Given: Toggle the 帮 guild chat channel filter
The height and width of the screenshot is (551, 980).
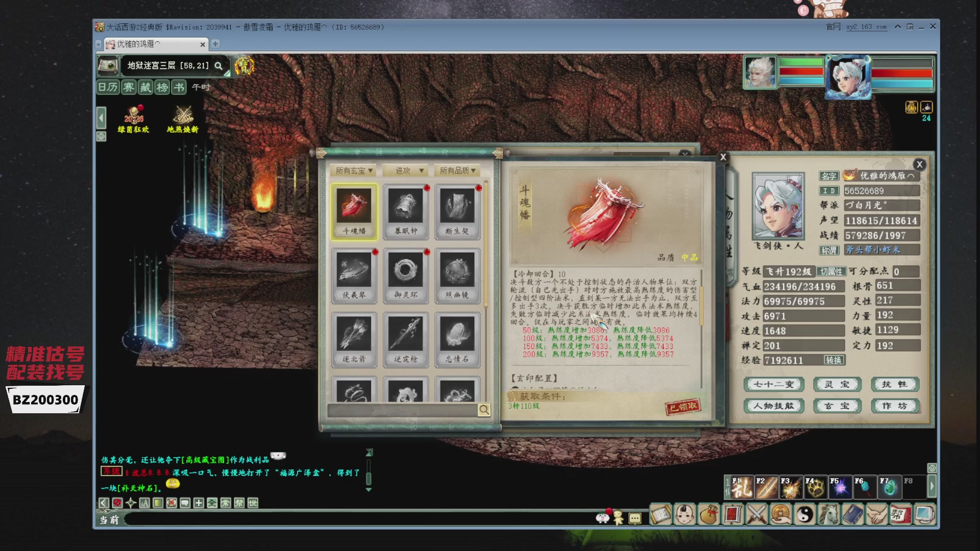Looking at the screenshot, I should point(239,503).
